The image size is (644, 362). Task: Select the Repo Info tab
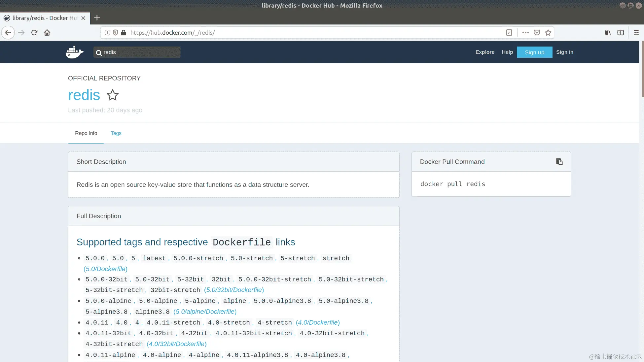tap(86, 133)
